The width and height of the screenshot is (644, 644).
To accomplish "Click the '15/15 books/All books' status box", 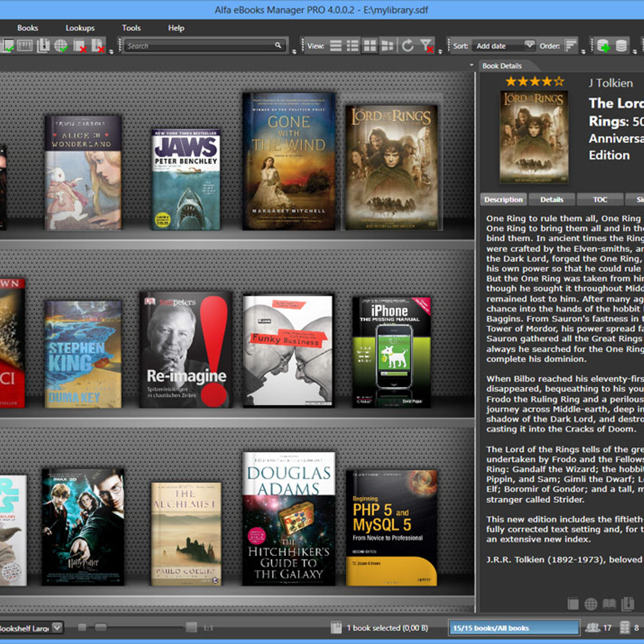I will point(514,628).
